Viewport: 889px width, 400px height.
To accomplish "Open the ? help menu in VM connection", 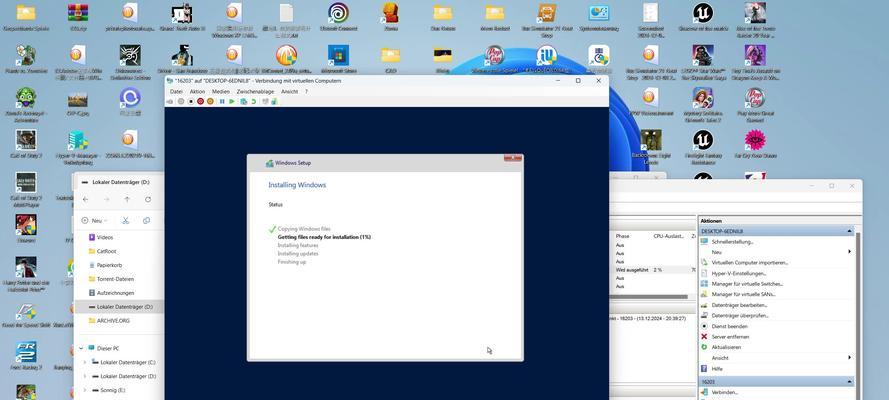I will 307,91.
